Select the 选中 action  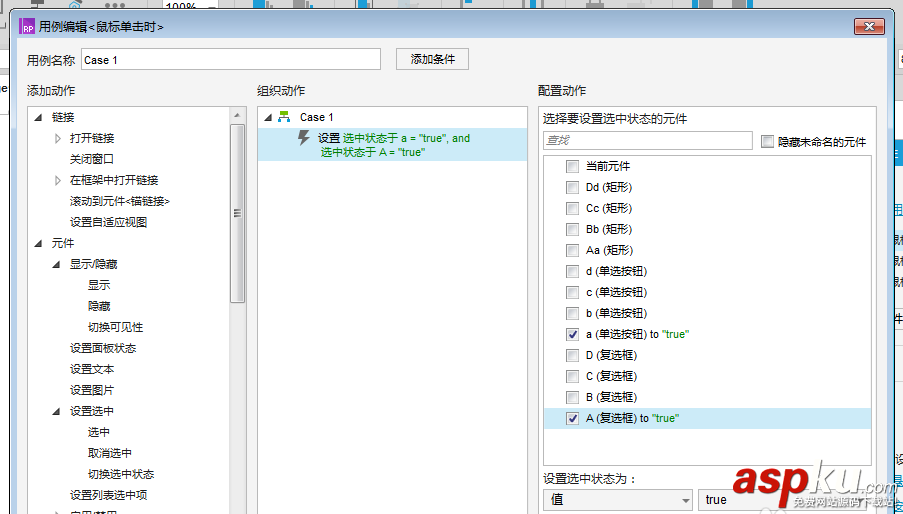[x=99, y=432]
